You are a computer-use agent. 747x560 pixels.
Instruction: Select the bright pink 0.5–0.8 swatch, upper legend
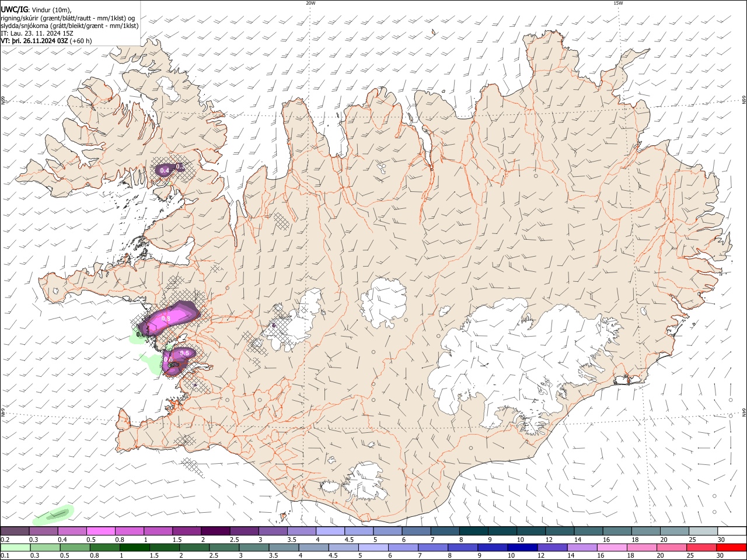(x=100, y=531)
